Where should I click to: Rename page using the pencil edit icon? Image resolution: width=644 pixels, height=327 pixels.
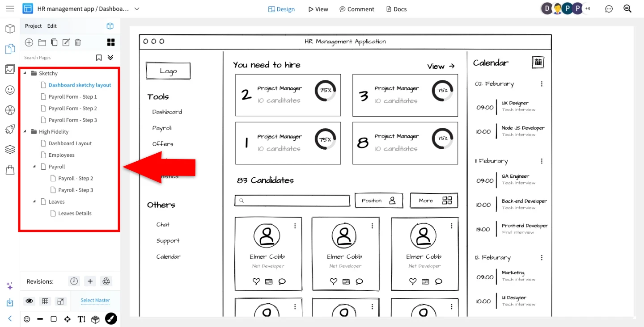(x=66, y=42)
